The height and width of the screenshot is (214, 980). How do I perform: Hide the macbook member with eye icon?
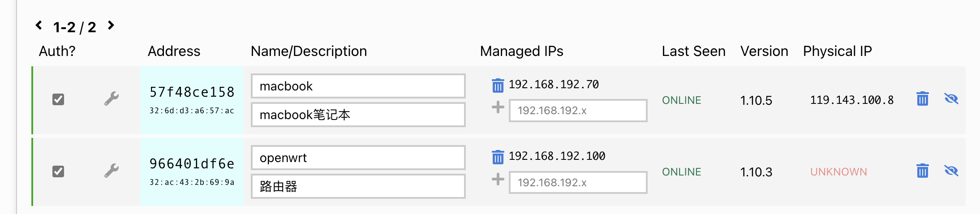(951, 98)
